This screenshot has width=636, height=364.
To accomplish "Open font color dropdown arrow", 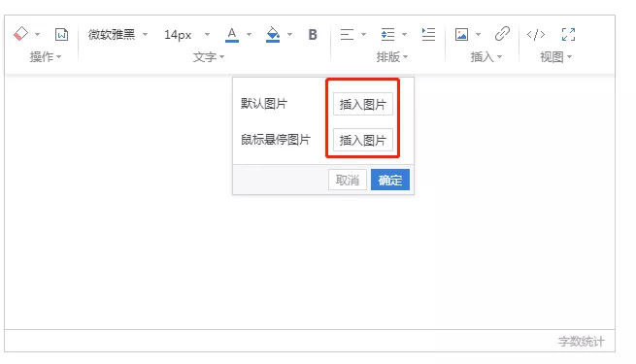I will point(249,34).
